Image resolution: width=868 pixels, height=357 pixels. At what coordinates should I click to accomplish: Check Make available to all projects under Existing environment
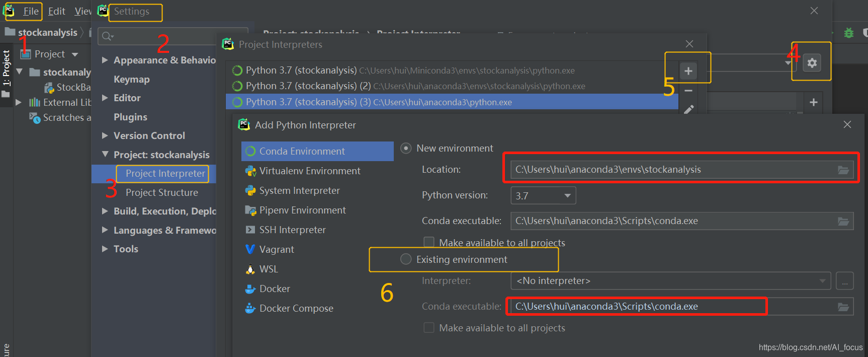[x=429, y=328]
